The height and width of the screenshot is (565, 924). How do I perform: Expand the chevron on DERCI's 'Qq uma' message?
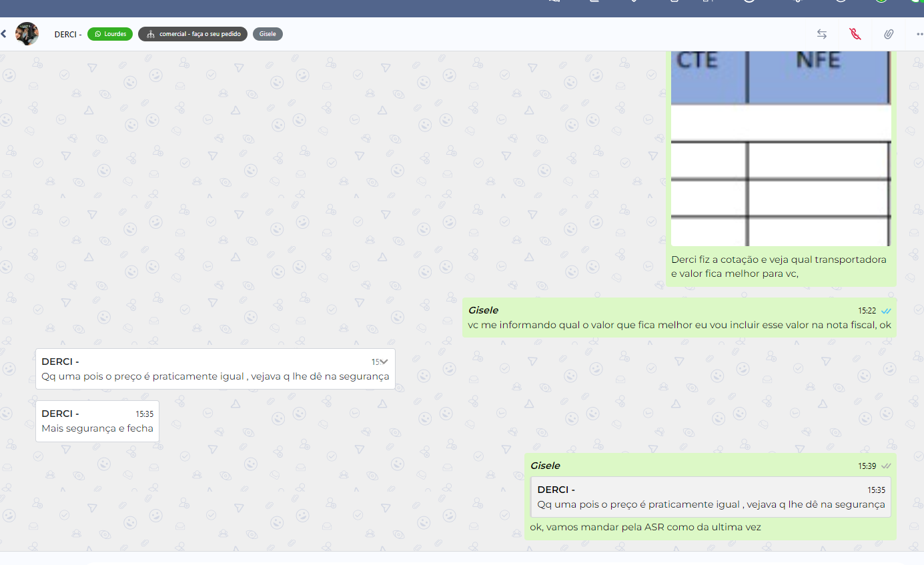pos(384,362)
